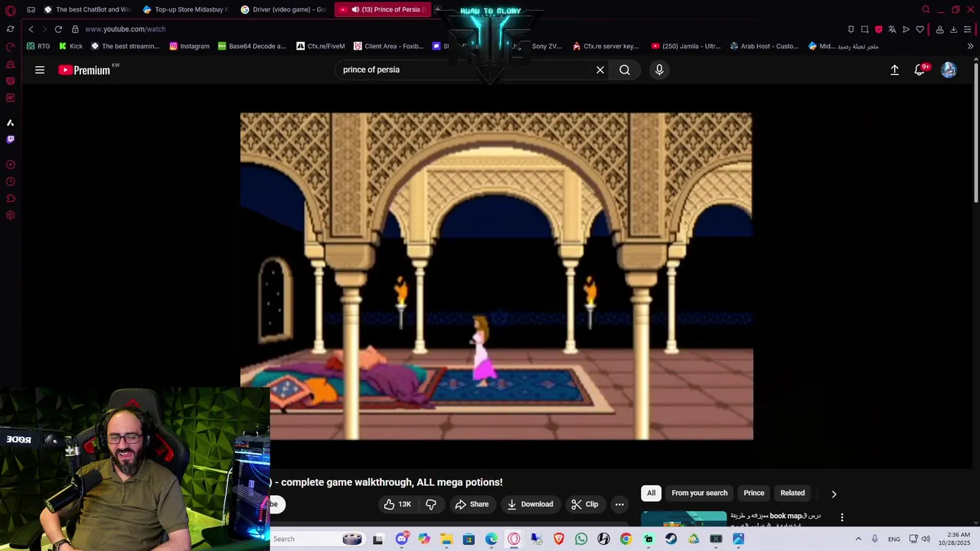Show hidden bookmarks with double chevron

click(970, 46)
